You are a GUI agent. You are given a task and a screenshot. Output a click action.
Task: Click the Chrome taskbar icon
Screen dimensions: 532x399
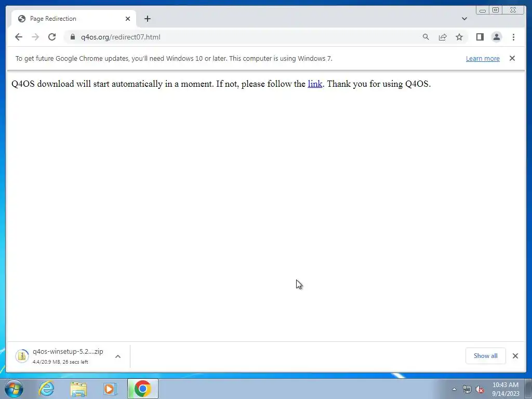142,389
